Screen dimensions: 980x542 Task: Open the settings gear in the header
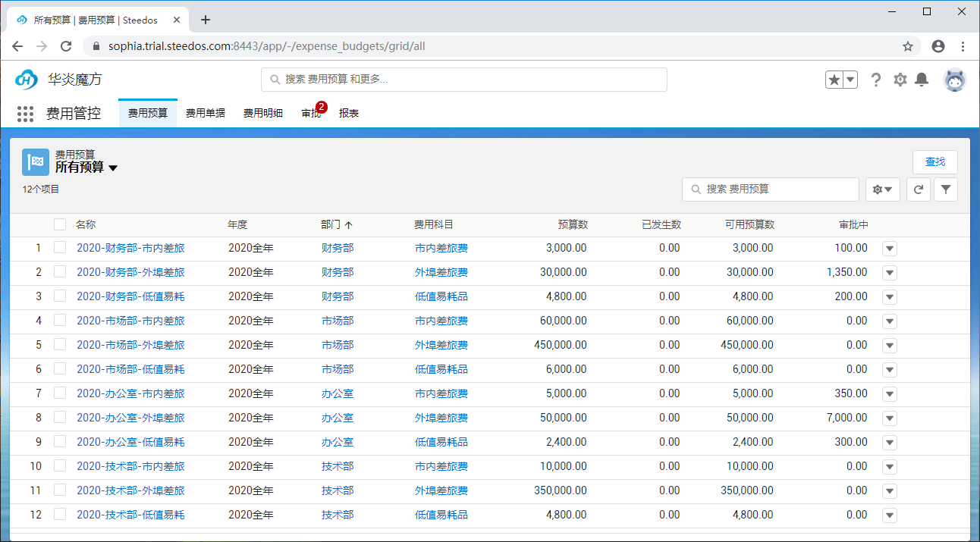point(900,79)
